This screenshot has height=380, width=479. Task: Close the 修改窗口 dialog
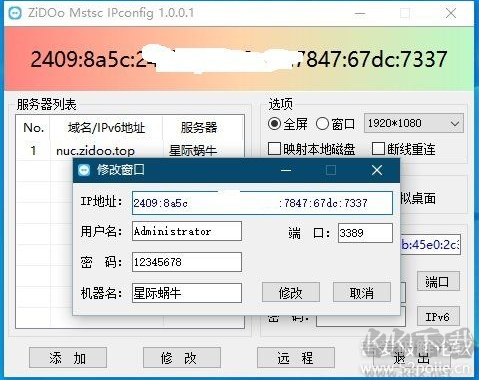pyautogui.click(x=377, y=170)
